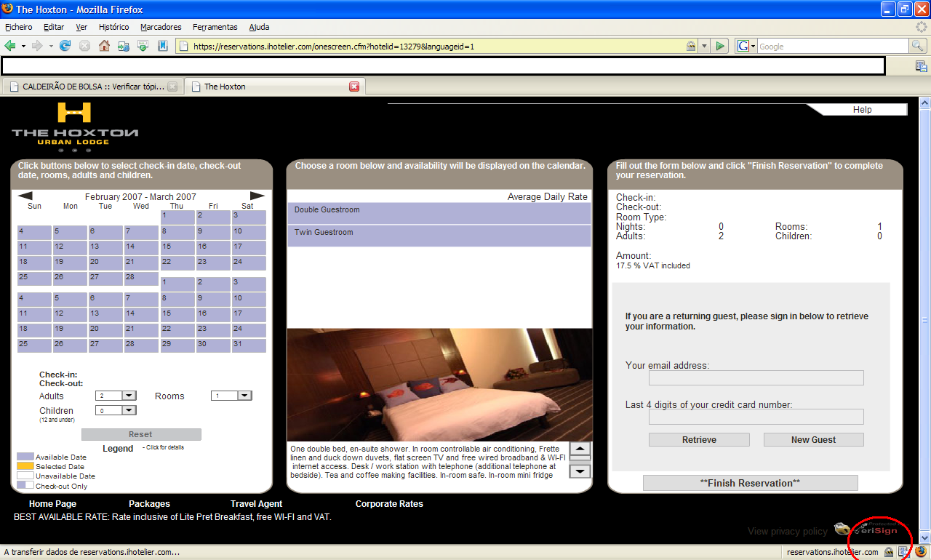Open the Ferramentas menu
The width and height of the screenshot is (931, 560).
tap(215, 27)
